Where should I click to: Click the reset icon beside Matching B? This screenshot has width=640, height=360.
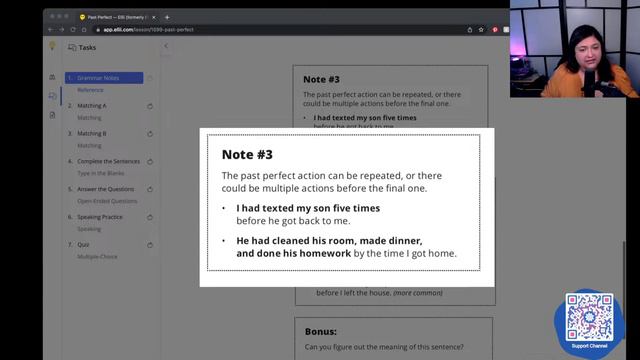pyautogui.click(x=150, y=134)
